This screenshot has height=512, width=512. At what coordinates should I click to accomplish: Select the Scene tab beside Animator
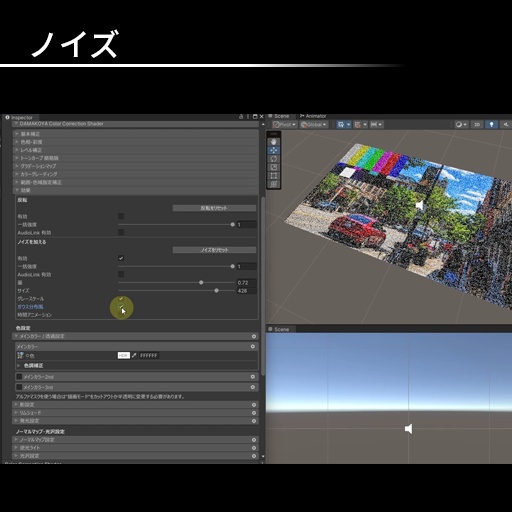(x=279, y=116)
